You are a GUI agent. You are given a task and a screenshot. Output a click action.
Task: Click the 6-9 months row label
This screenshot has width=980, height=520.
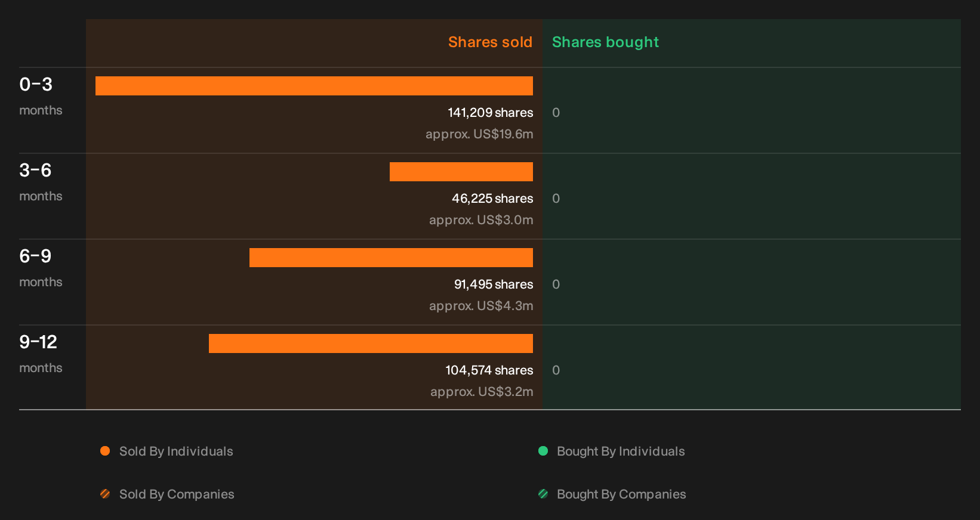click(x=41, y=268)
